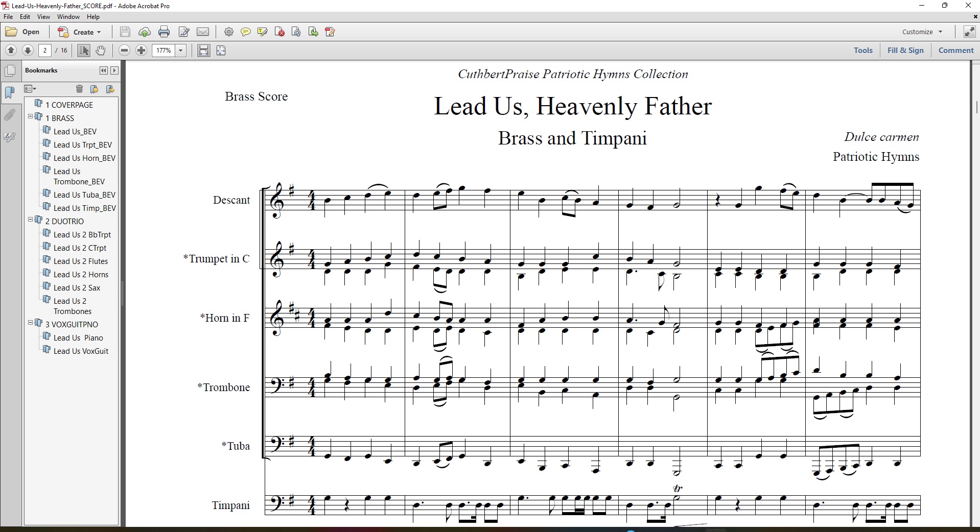980x532 pixels.
Task: Open the zoom level dropdown arrow
Action: (x=180, y=50)
